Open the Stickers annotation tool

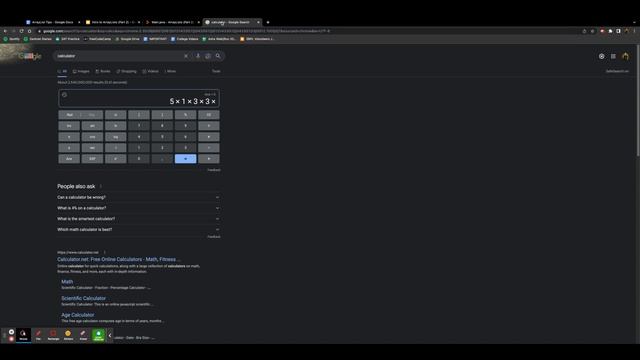[x=68, y=335]
